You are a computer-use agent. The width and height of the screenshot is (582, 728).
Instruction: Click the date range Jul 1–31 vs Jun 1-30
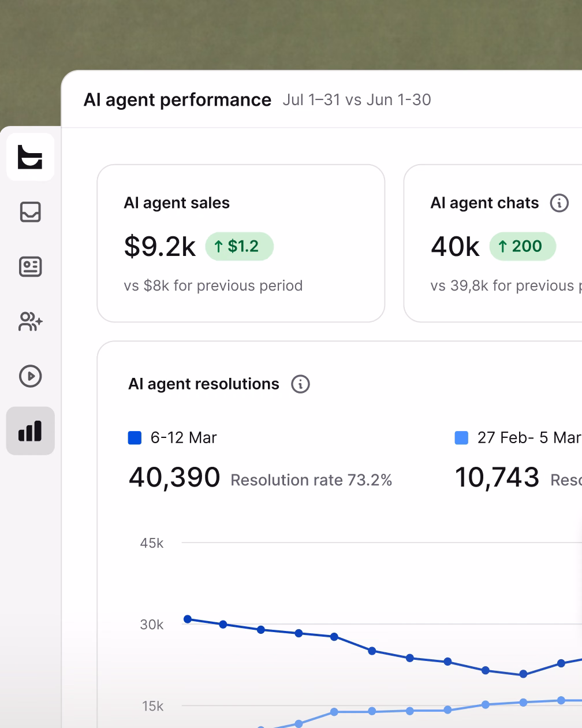[357, 100]
